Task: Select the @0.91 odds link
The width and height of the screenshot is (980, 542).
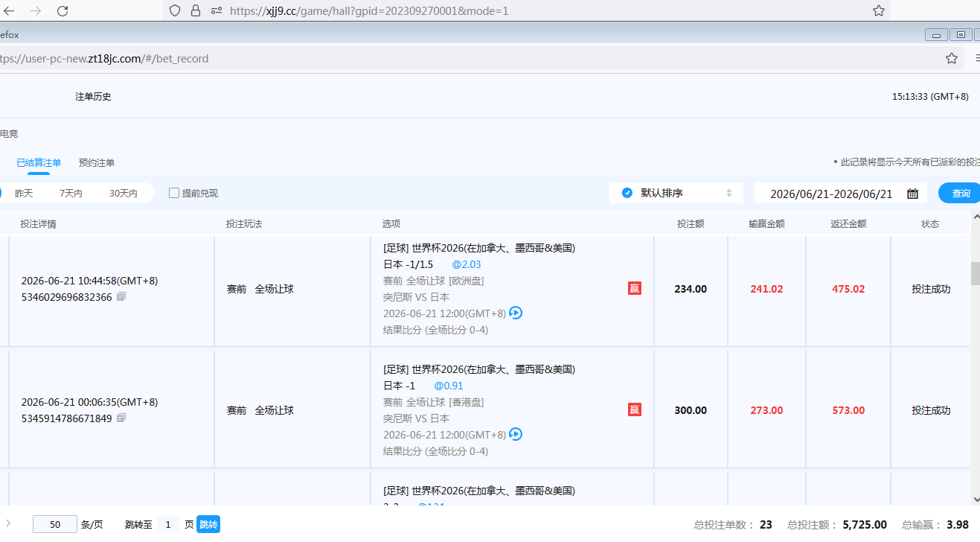Action: point(449,386)
